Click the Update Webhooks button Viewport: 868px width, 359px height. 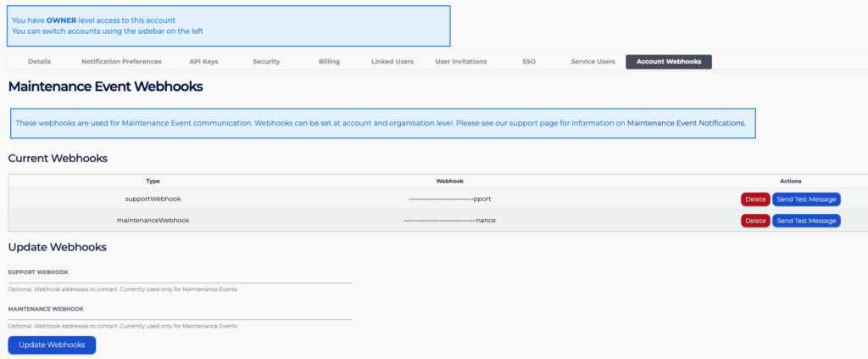pyautogui.click(x=52, y=345)
